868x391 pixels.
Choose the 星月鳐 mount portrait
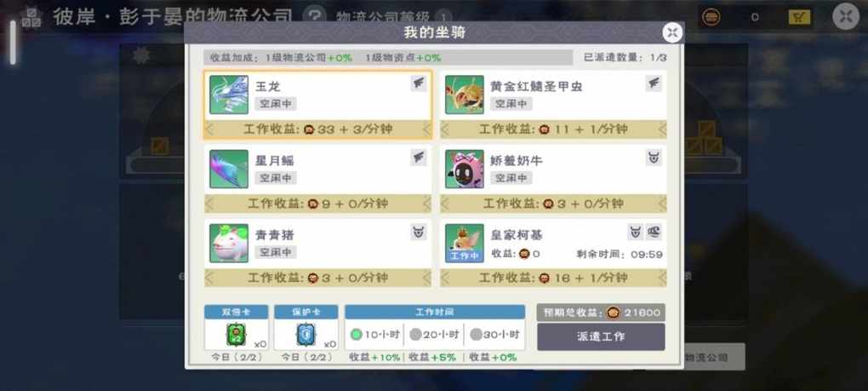click(x=229, y=169)
